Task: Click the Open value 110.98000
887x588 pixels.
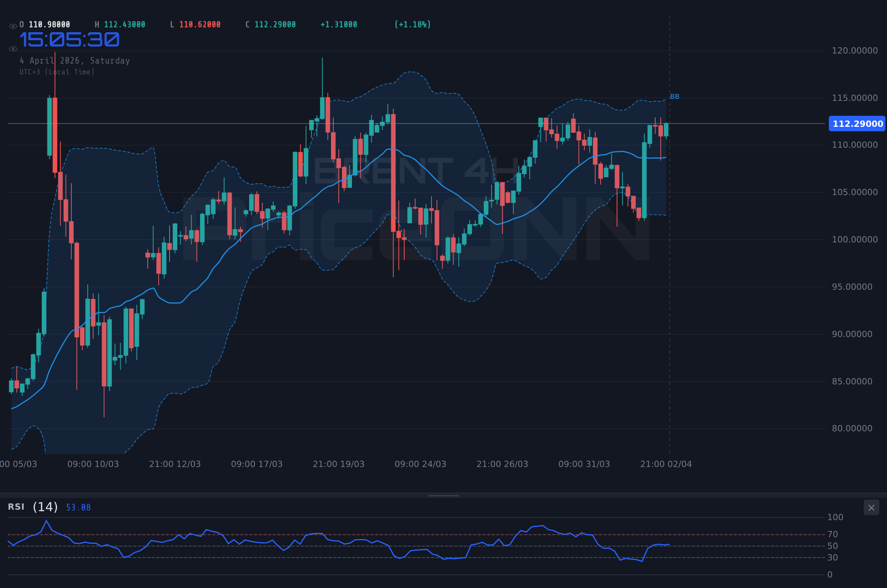Action: click(49, 24)
